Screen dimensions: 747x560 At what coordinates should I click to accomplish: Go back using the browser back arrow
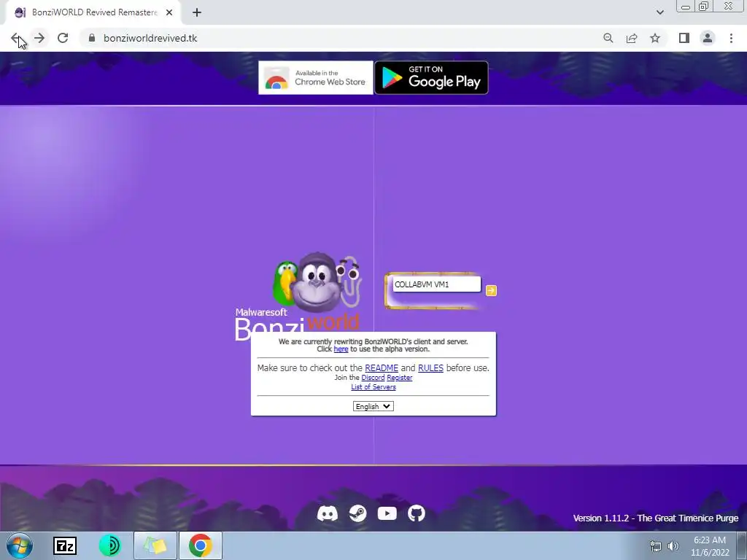coord(16,38)
